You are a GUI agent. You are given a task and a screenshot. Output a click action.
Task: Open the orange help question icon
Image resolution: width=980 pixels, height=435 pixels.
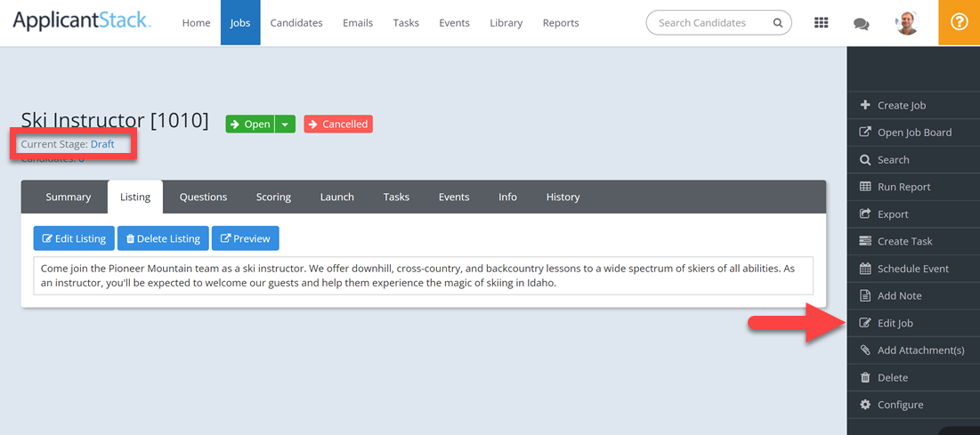[x=959, y=22]
